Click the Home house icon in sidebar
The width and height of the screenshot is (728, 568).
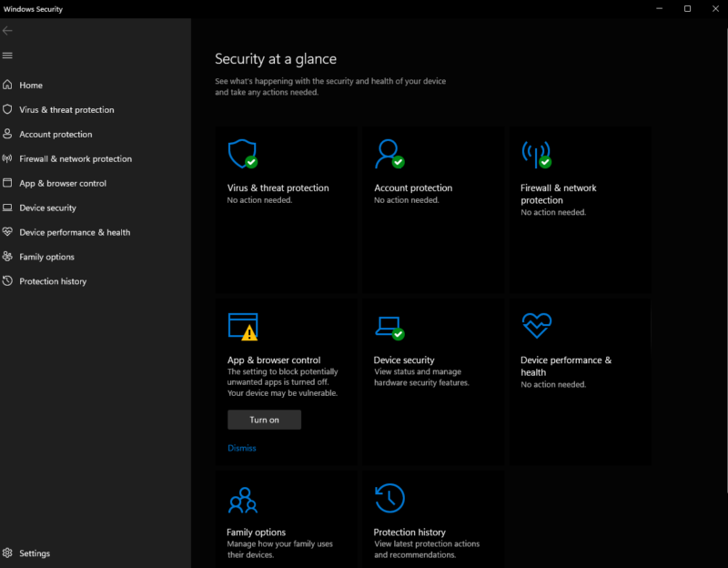[7, 85]
